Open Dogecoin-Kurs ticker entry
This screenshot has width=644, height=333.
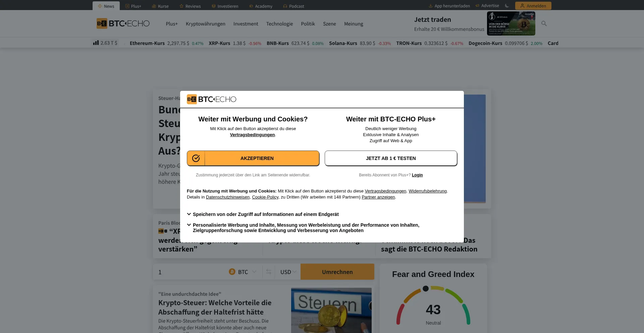[x=505, y=43]
